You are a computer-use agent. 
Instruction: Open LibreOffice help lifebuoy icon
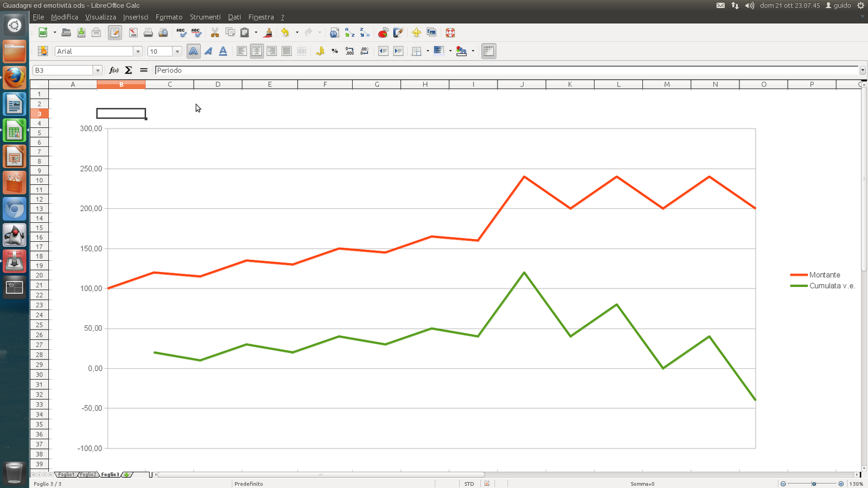[x=450, y=33]
